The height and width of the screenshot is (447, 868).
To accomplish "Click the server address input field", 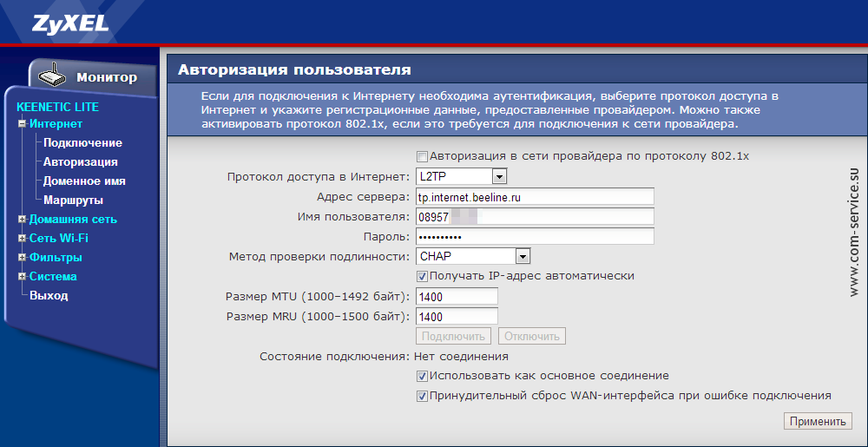I will [x=534, y=197].
